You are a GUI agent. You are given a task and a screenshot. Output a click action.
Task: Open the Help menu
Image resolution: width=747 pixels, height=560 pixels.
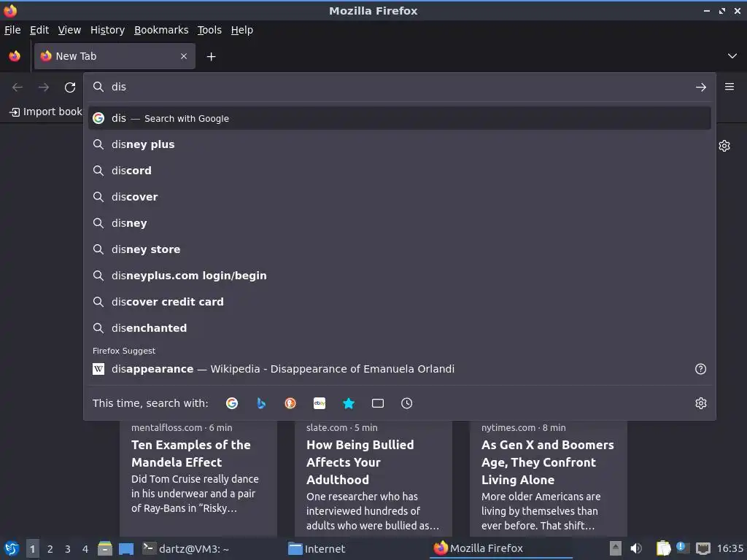pyautogui.click(x=242, y=30)
